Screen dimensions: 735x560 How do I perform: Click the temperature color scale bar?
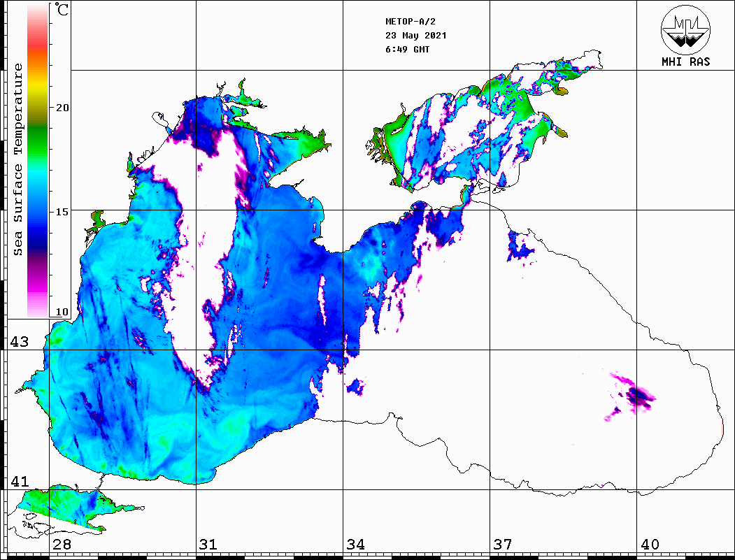click(x=38, y=161)
